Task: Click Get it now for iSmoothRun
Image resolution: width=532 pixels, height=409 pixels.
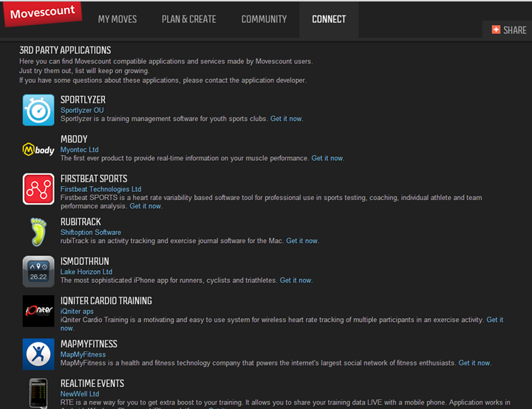Action: coord(296,281)
